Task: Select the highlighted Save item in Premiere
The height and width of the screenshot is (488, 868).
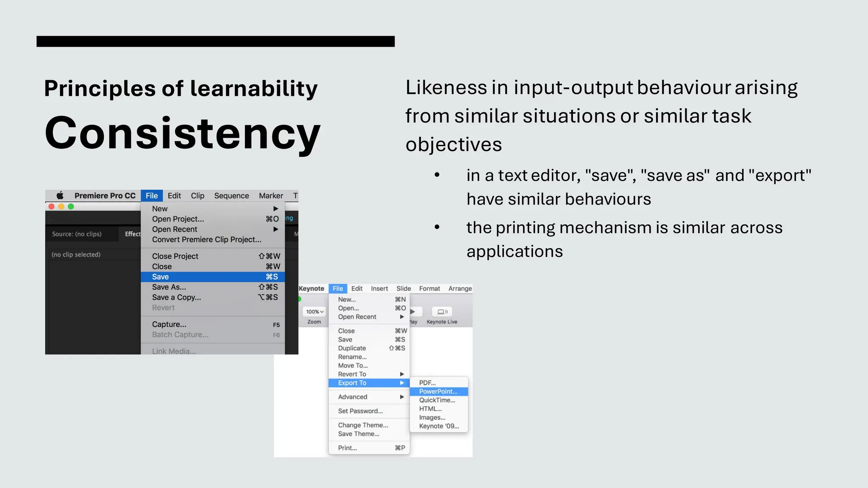Action: tap(213, 277)
